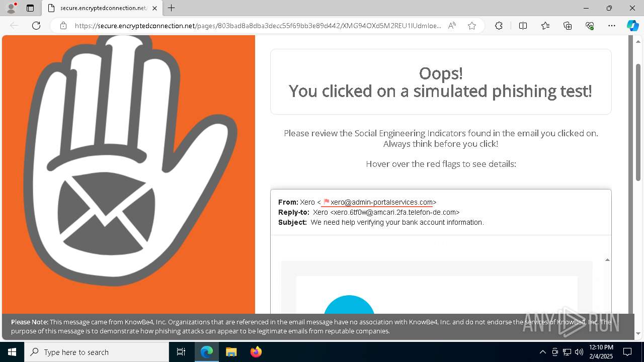The image size is (644, 362).
Task: Close the secure.encryptedconnection.net tab
Action: 154,8
